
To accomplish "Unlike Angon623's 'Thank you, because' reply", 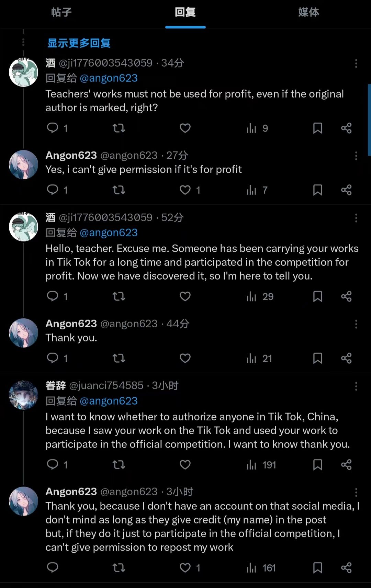I will pyautogui.click(x=185, y=568).
